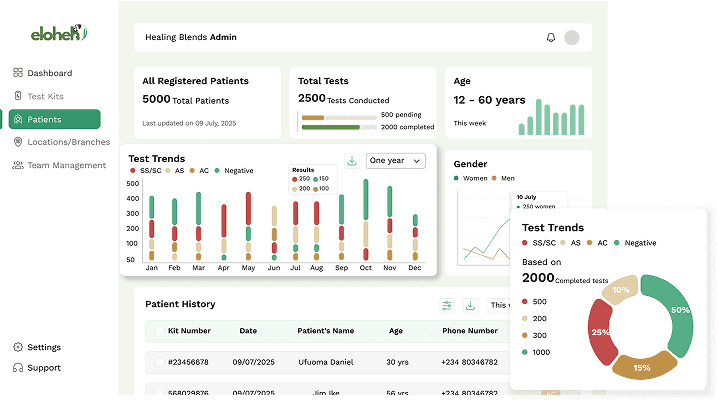This screenshot has height=402, width=719.
Task: Open the notifications bell
Action: pyautogui.click(x=550, y=38)
